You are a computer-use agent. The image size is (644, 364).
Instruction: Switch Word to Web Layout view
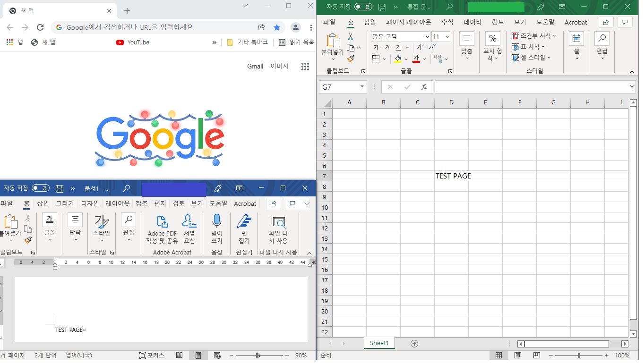[x=217, y=356]
